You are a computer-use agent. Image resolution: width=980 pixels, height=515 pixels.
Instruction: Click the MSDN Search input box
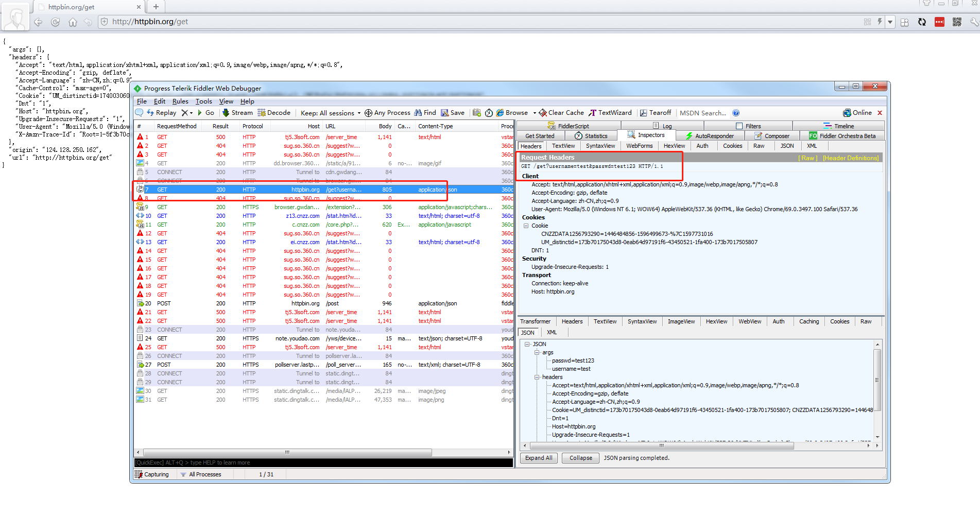(703, 113)
